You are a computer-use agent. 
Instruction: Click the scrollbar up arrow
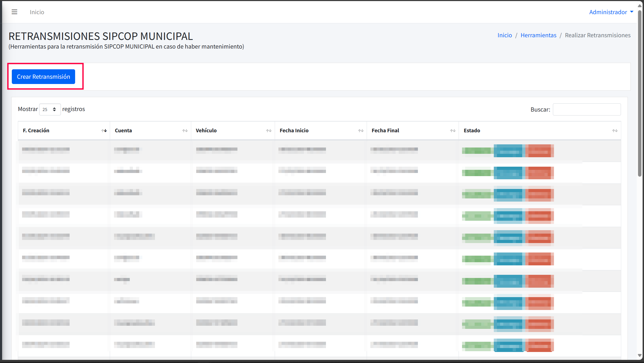pyautogui.click(x=640, y=6)
